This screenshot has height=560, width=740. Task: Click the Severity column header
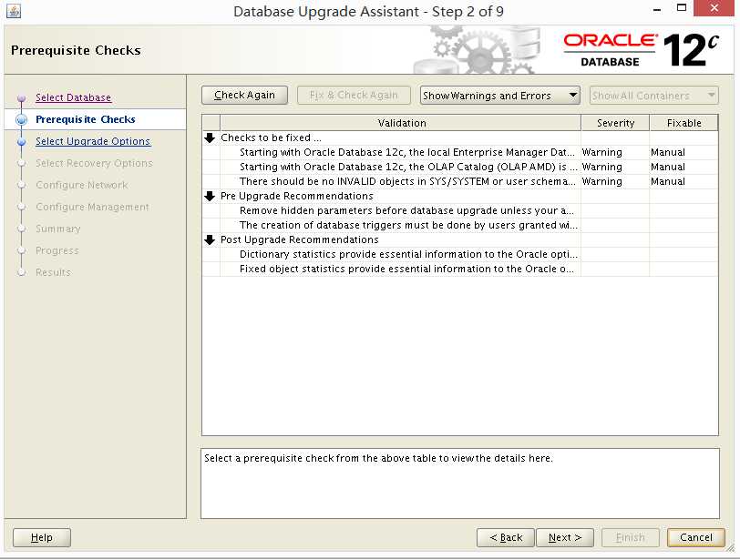coord(615,123)
